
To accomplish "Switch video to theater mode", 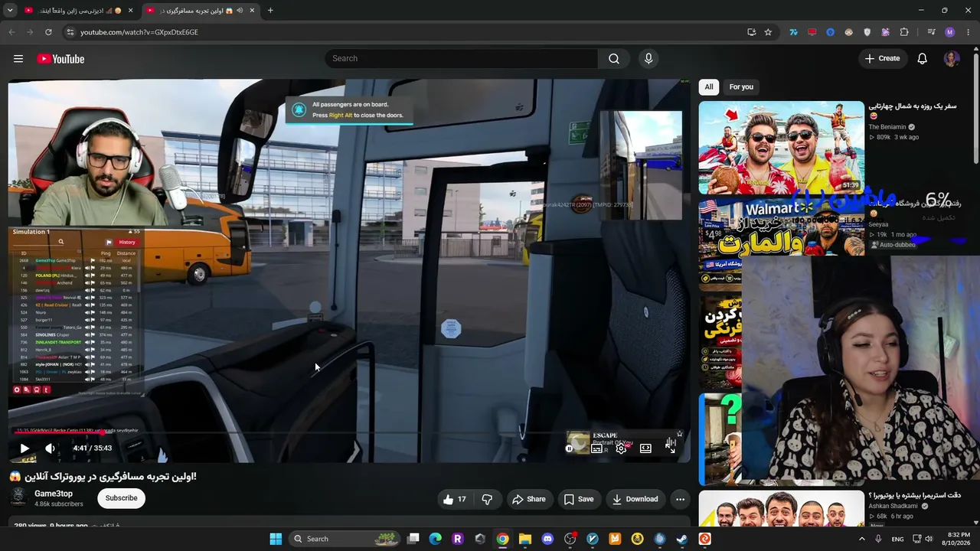I will pyautogui.click(x=645, y=448).
